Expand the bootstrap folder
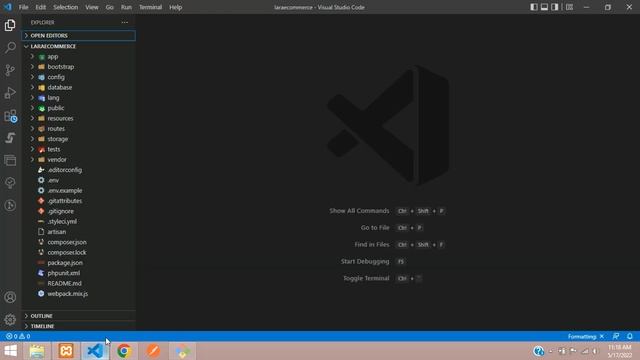Viewport: 640px width, 360px height. point(78,67)
